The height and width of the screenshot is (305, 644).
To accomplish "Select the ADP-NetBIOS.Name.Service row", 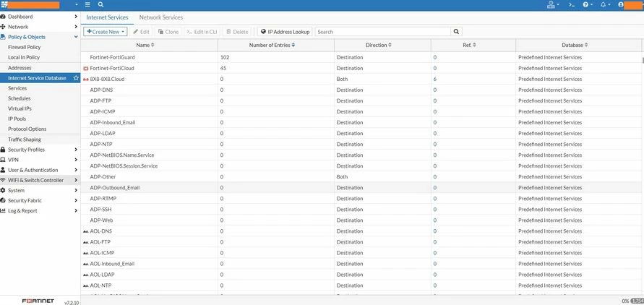I will [x=361, y=155].
